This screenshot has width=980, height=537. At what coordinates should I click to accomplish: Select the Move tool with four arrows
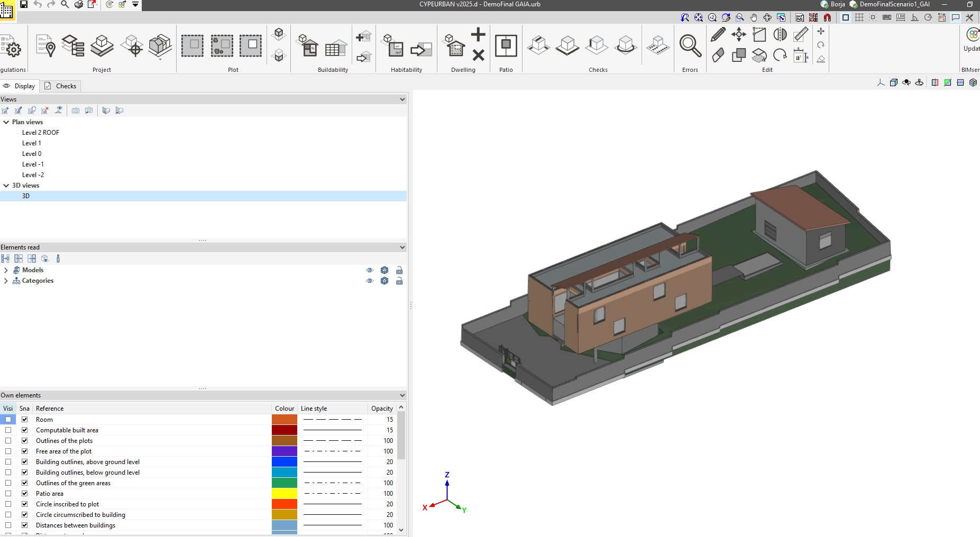coord(738,35)
